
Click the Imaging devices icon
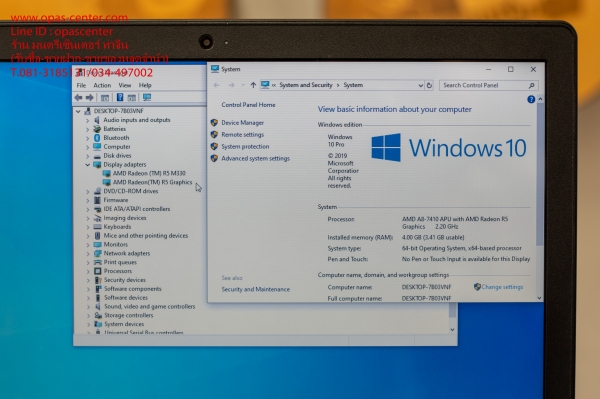click(x=98, y=218)
